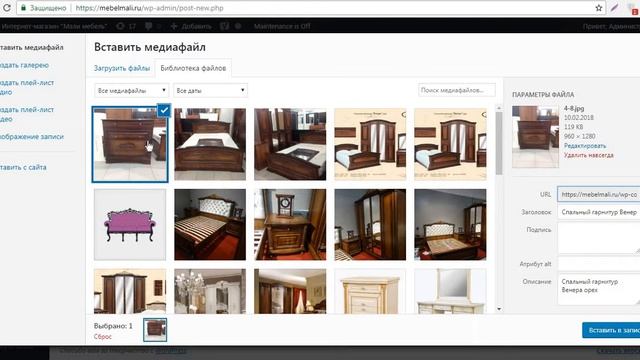This screenshot has width=640, height=360.
Task: Bookmark page with the star icon
Action: tap(599, 8)
